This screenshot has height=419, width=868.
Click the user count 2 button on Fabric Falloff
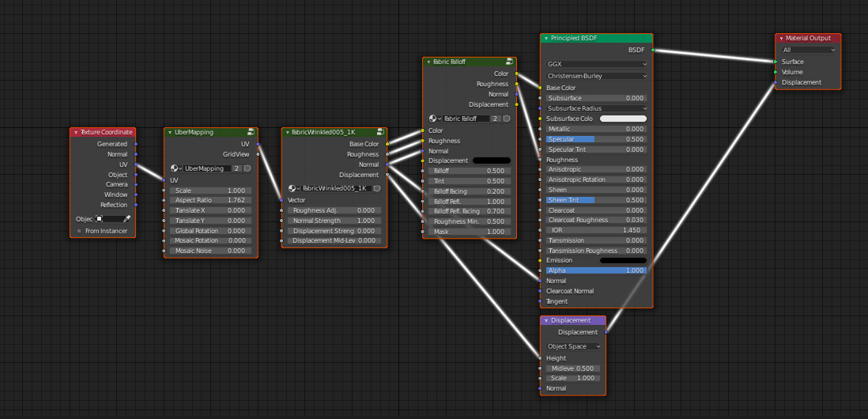pyautogui.click(x=496, y=119)
